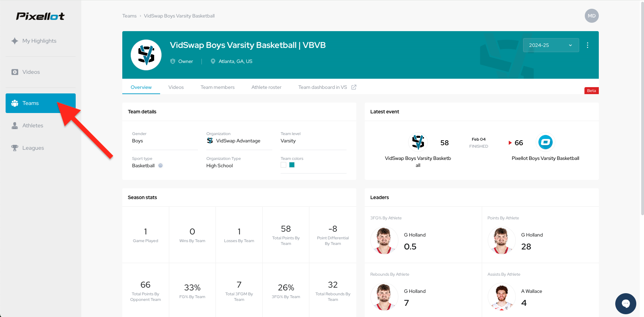Click the VidSwap team logo in banner
Screen dimensions: 644x317
146,55
